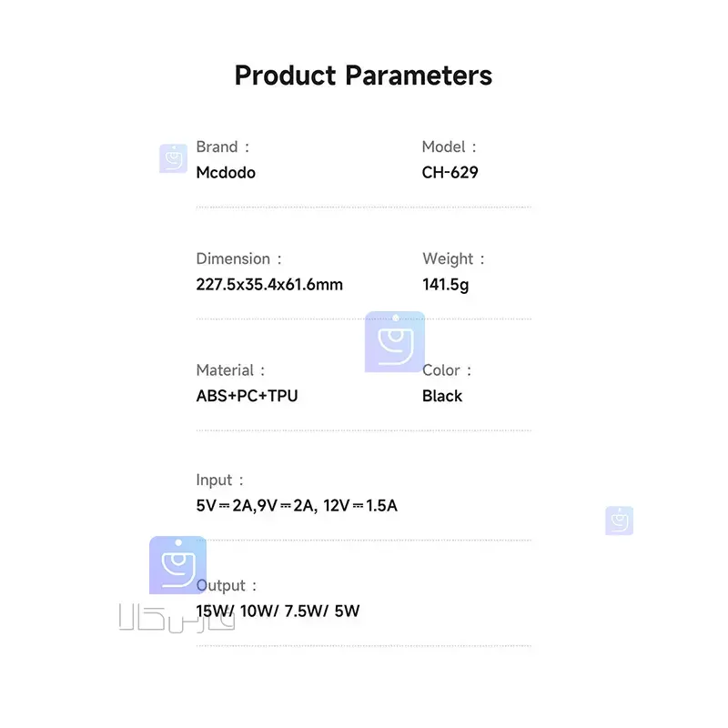Click the 141.5g weight value
Viewport: 728px width, 728px height.
point(446,284)
